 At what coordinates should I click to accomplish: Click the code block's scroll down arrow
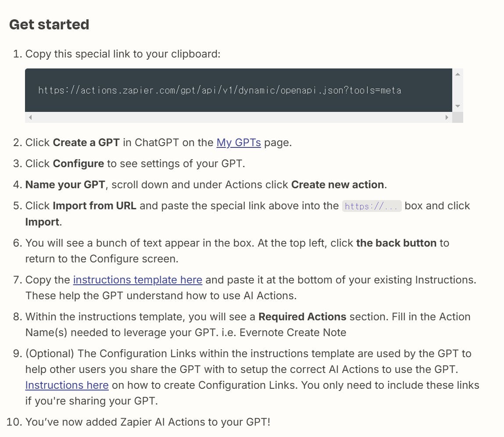pos(458,106)
